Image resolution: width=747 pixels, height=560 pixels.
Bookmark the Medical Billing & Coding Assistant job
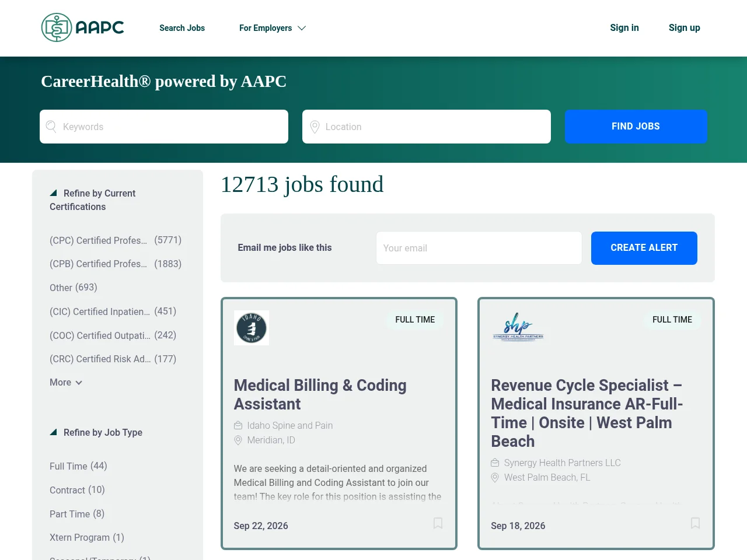tap(438, 523)
